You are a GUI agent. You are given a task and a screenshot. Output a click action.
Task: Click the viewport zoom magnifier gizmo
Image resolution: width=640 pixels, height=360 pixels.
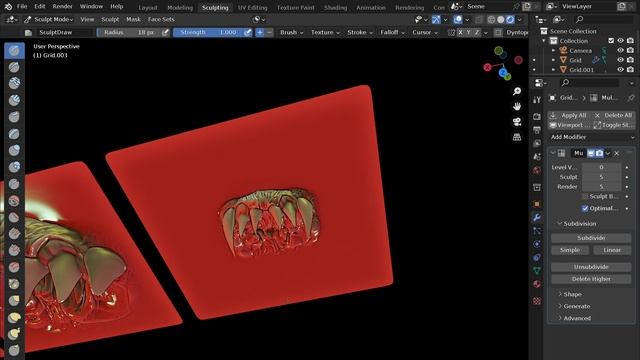point(517,91)
